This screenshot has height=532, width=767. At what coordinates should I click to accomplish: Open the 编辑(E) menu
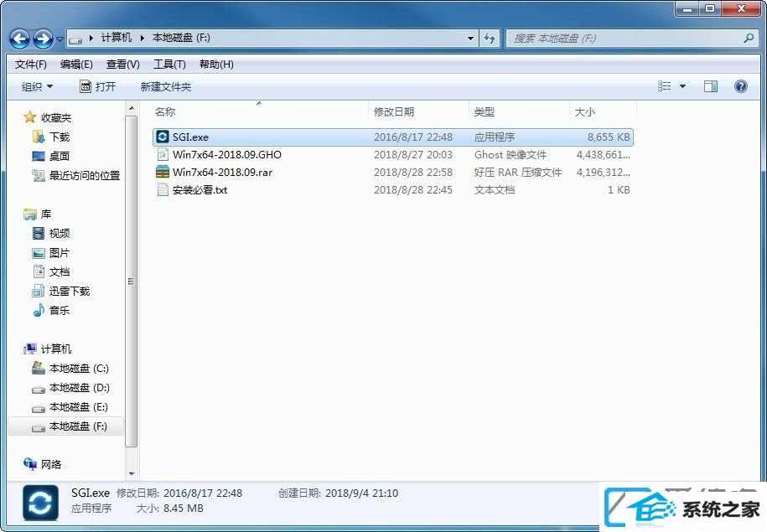coord(76,64)
